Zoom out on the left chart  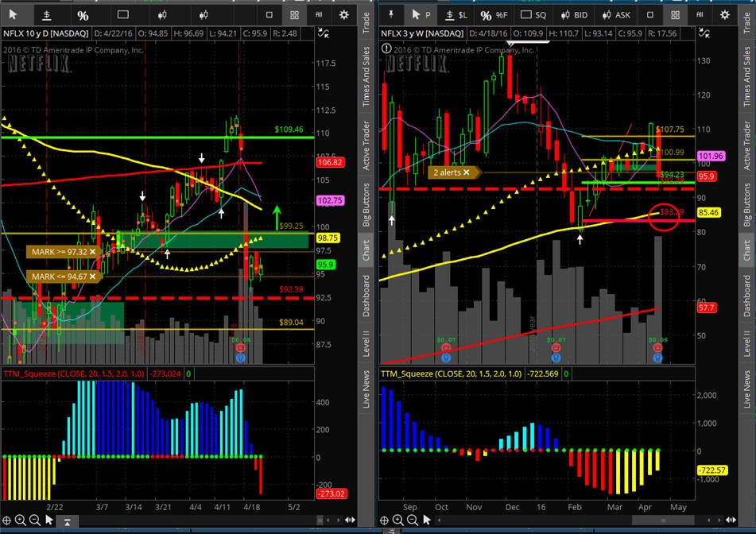pos(35,520)
